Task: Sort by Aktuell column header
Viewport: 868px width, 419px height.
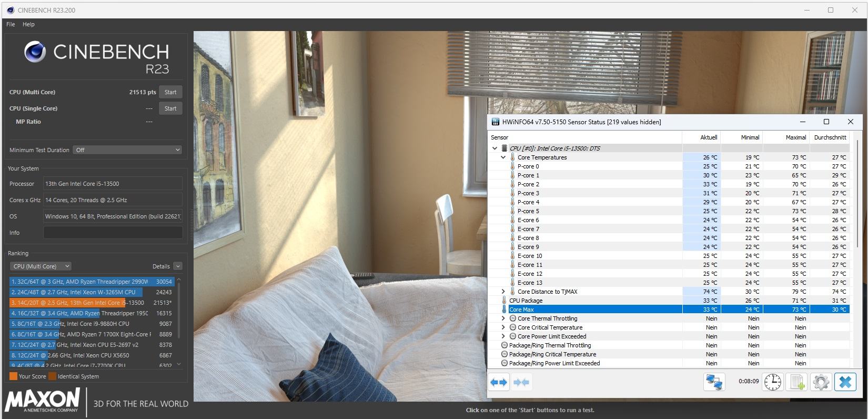Action: click(x=701, y=137)
